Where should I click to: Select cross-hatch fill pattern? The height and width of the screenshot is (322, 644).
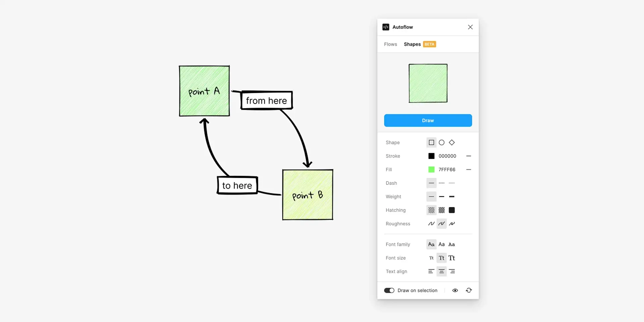pyautogui.click(x=442, y=210)
